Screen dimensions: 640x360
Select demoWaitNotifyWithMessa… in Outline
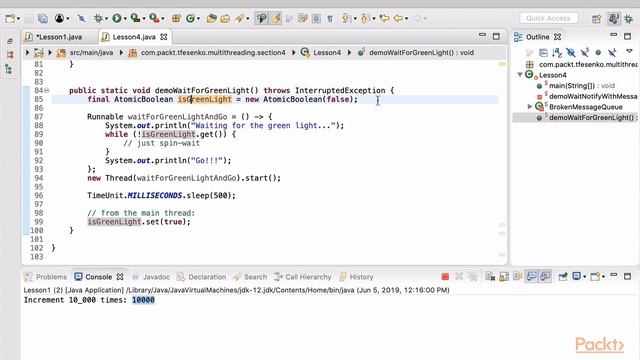(593, 96)
